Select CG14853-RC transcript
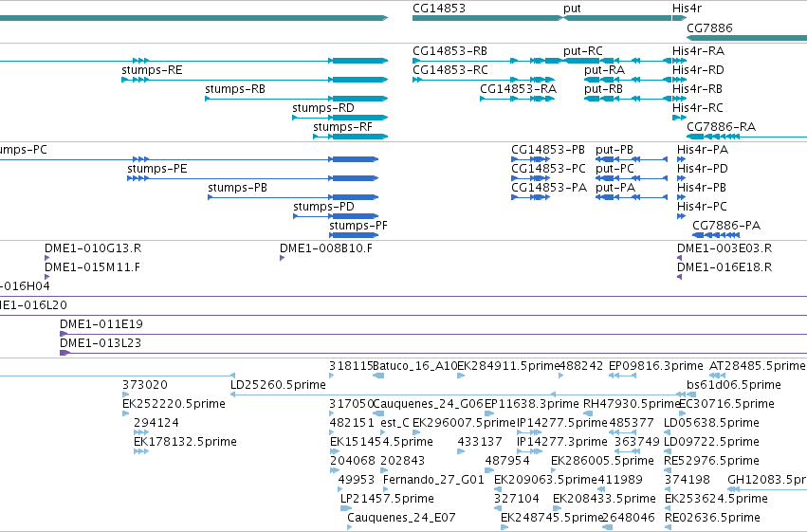Viewport: 807px width, 532px height. pos(449,70)
